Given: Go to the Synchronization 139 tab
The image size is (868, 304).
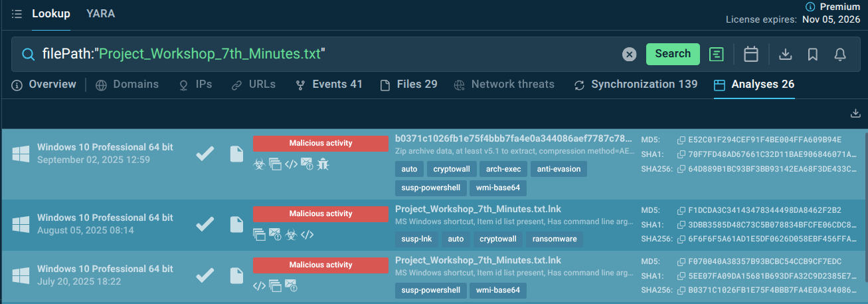Looking at the screenshot, I should (x=636, y=84).
